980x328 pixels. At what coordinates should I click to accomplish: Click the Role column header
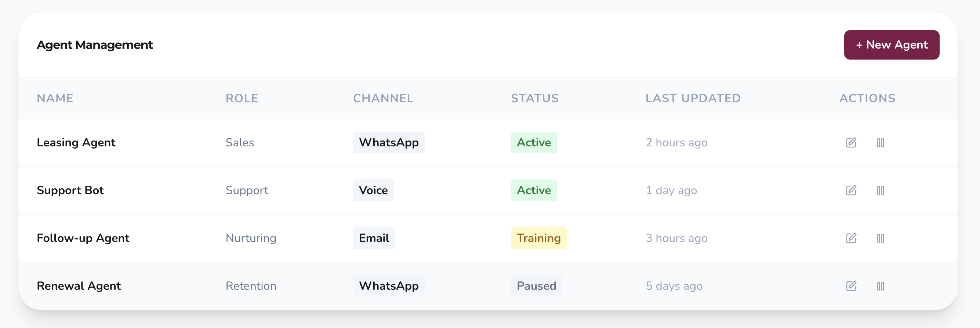242,98
